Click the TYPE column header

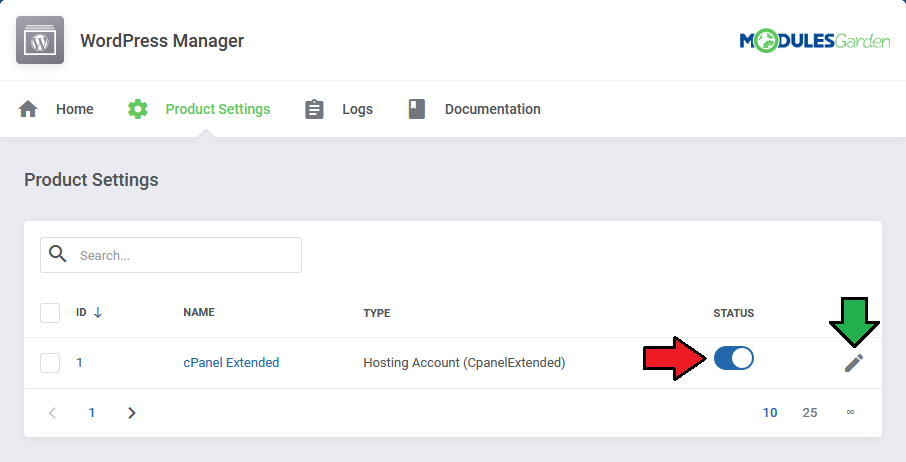point(377,313)
